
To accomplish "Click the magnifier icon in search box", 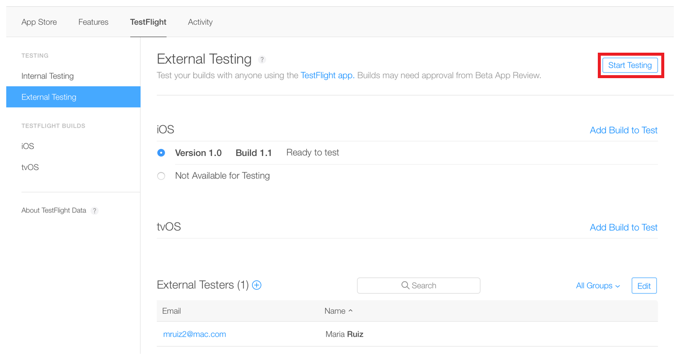I will tap(405, 285).
